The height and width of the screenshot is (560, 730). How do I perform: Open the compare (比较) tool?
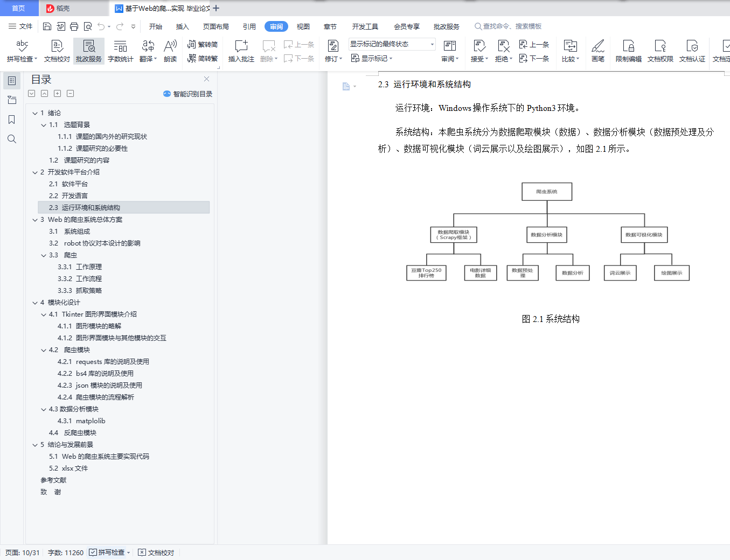point(571,51)
